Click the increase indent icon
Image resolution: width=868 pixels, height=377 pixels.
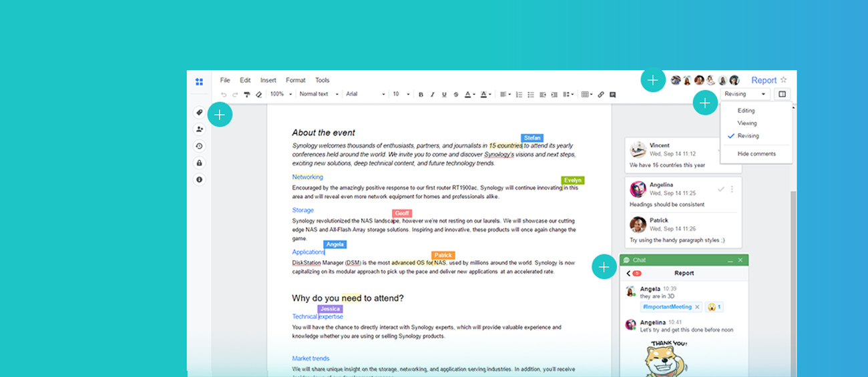[x=554, y=95]
